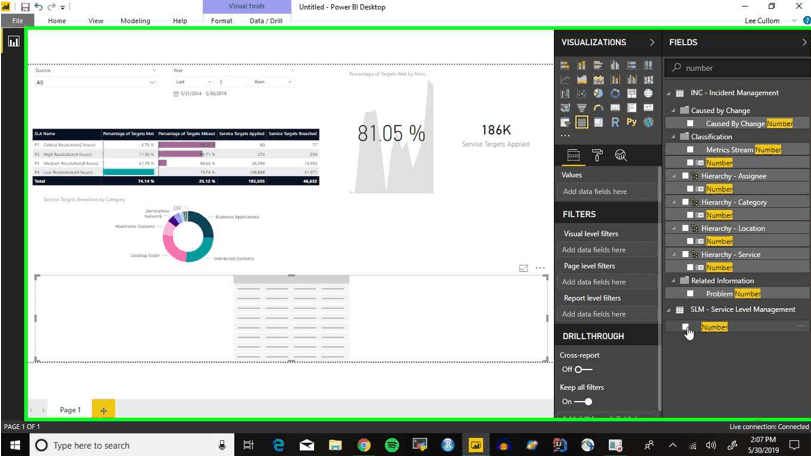Image resolution: width=811 pixels, height=456 pixels.
Task: Click the Redo arrow in title bar
Action: pos(51,7)
